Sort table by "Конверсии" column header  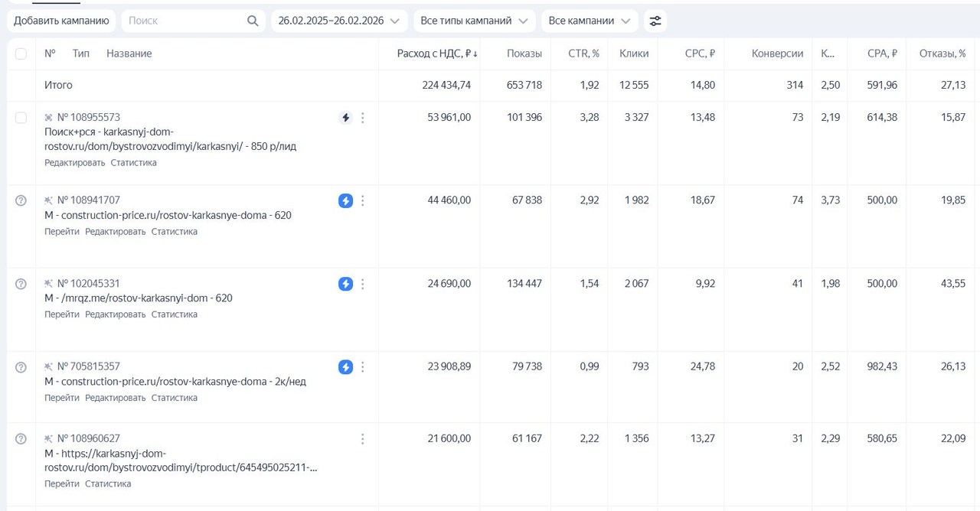pyautogui.click(x=777, y=54)
